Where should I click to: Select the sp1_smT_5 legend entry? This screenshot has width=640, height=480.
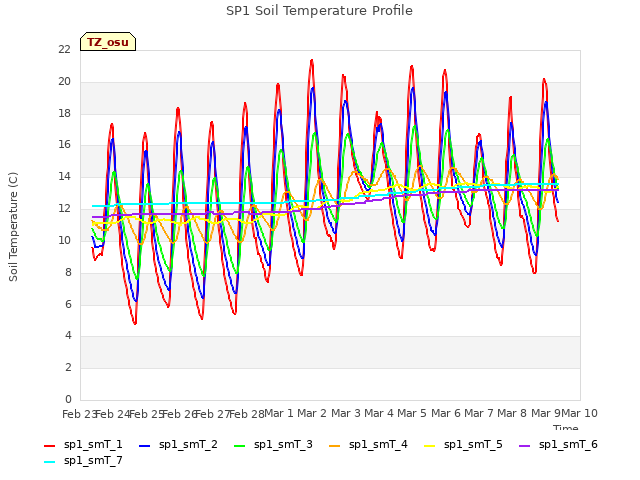[463, 444]
